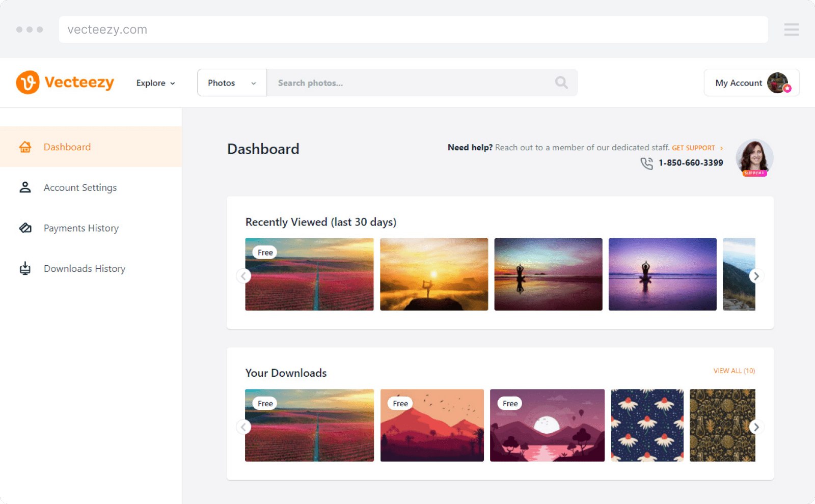
Task: Select the Dashboard home icon in sidebar
Action: (x=24, y=147)
